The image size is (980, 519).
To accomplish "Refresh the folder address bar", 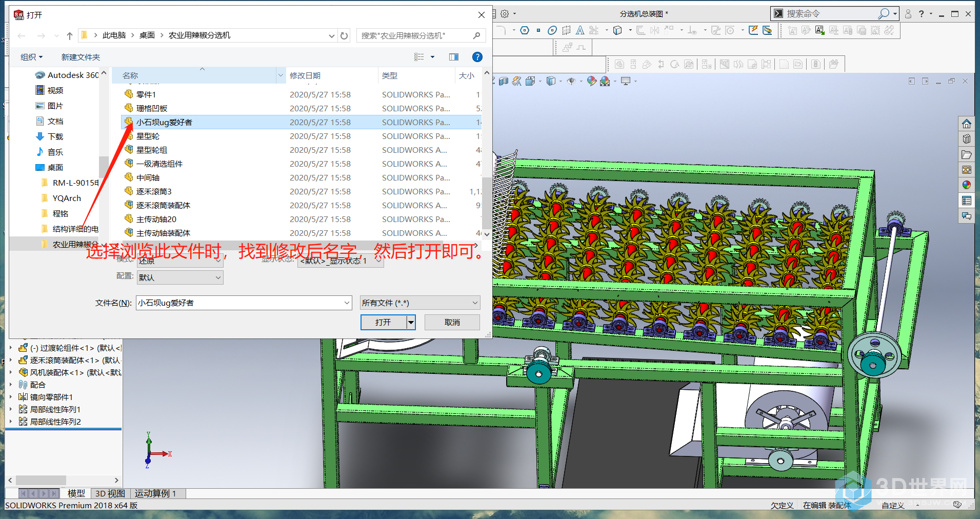I will 344,35.
